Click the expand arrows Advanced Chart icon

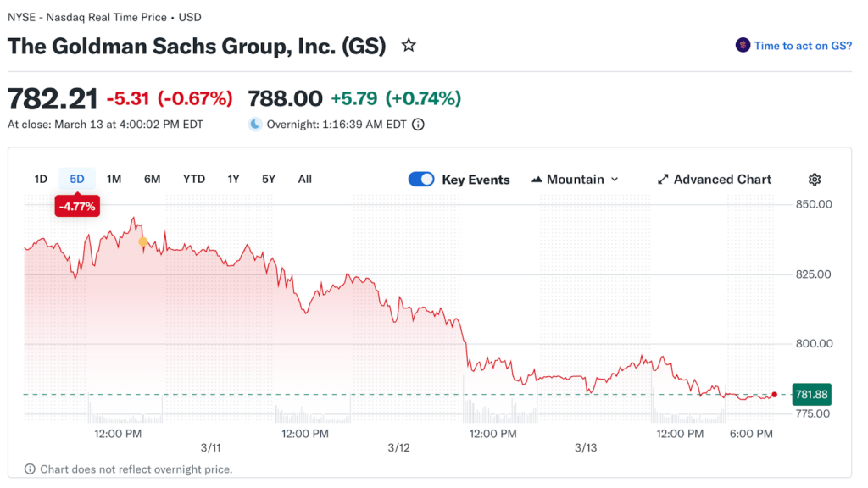[x=663, y=180]
